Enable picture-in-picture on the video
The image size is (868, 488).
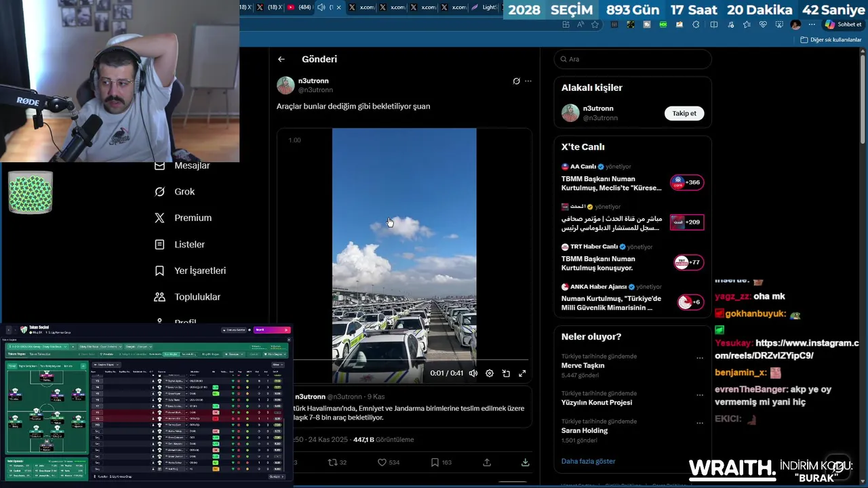click(506, 373)
